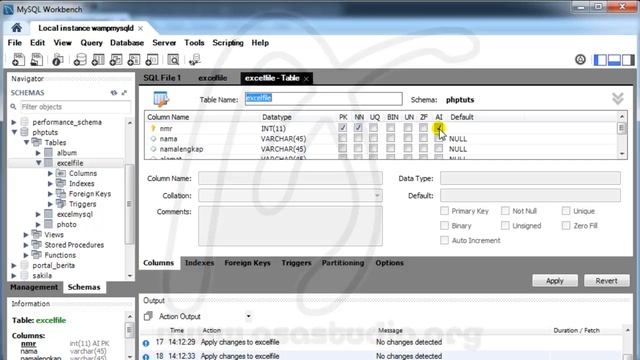The image size is (640, 360).
Task: Click the Revert button
Action: pos(607,281)
